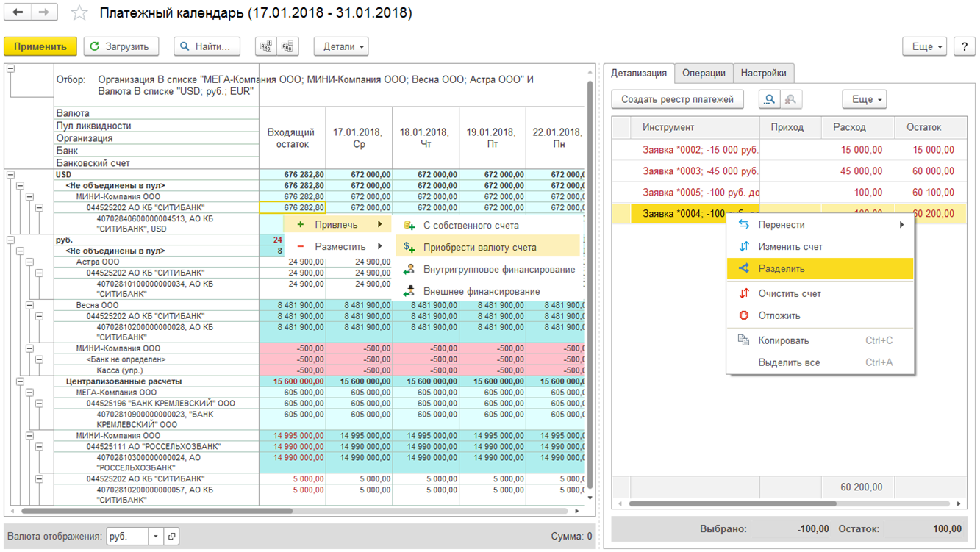
Task: Open the Детали dropdown menu
Action: coord(341,46)
